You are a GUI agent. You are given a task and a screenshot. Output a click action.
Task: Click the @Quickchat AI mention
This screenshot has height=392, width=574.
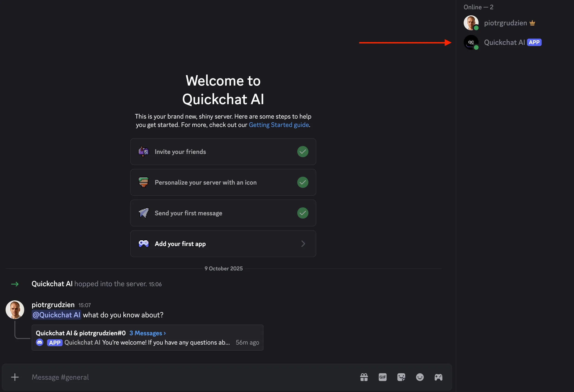click(x=56, y=315)
